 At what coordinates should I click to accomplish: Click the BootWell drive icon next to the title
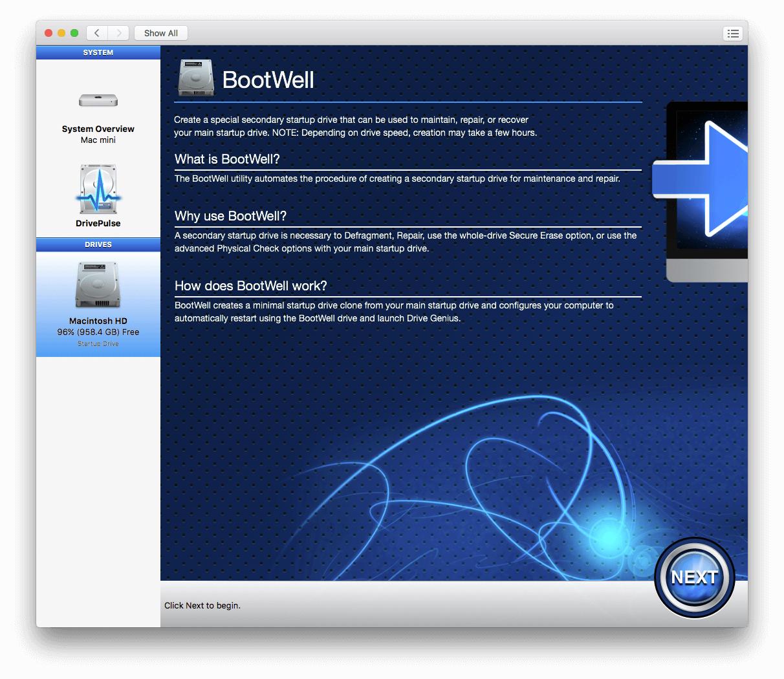click(195, 77)
